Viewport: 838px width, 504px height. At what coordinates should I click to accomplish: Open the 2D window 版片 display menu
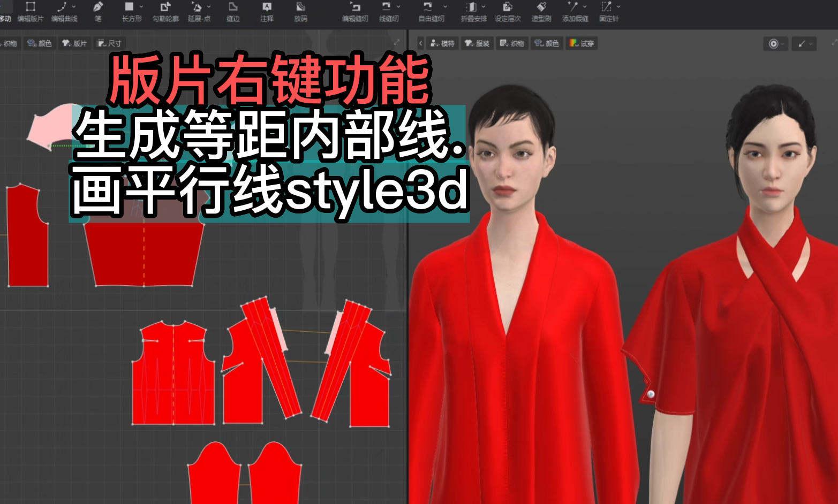pyautogui.click(x=74, y=43)
